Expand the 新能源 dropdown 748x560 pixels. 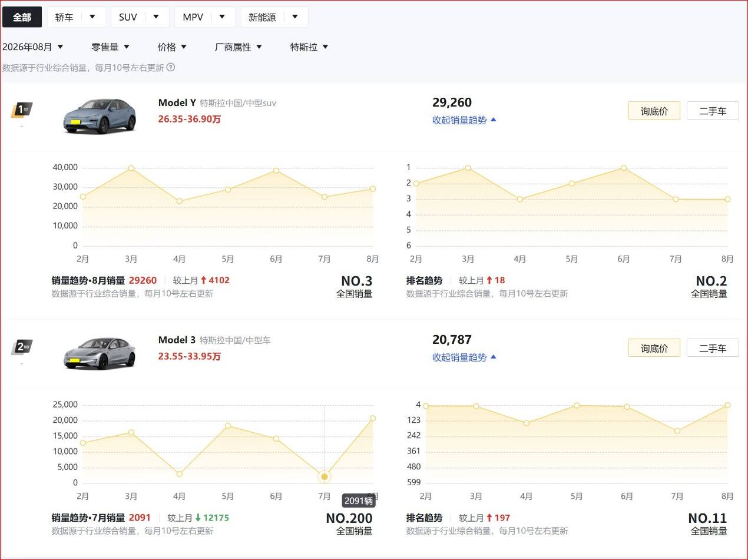274,17
